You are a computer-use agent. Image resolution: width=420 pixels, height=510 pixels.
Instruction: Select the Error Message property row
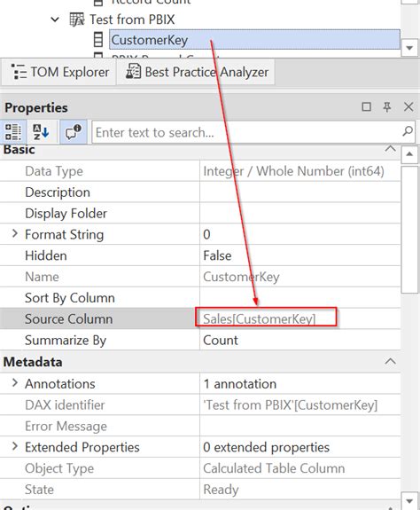coord(200,426)
